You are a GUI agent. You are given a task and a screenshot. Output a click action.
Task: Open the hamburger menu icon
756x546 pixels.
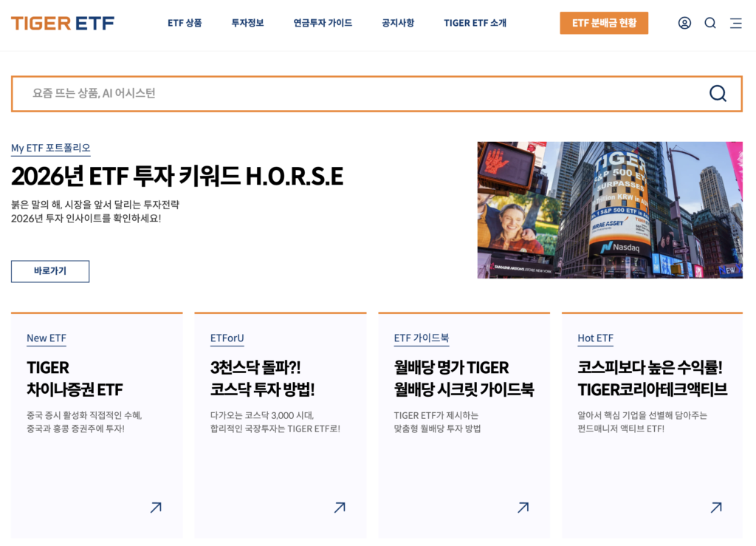[735, 23]
